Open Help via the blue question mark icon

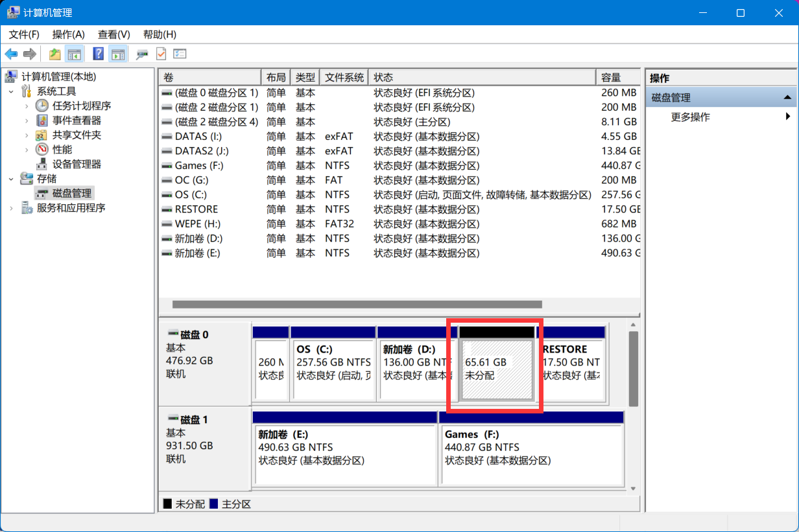click(98, 54)
